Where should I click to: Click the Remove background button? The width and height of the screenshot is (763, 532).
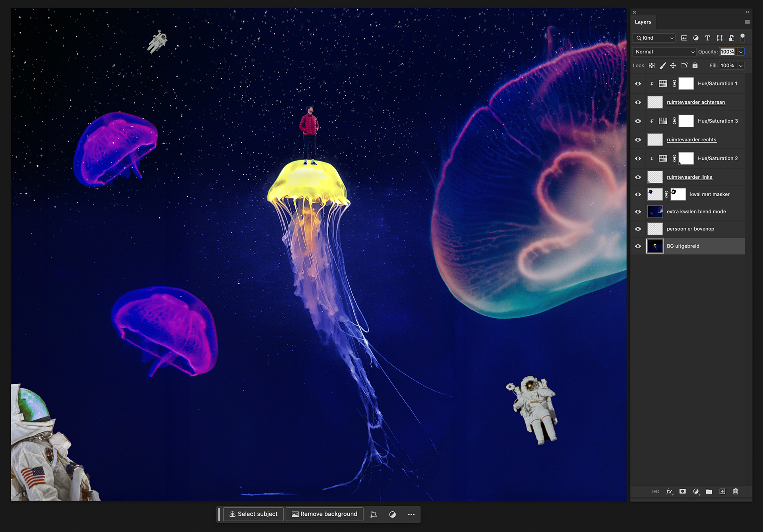[x=324, y=514]
